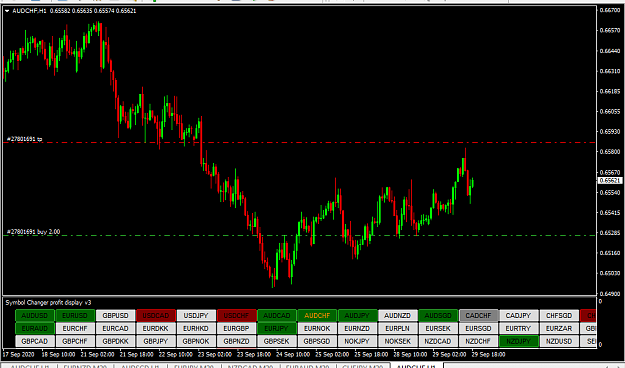This screenshot has width=625, height=368.
Task: Click the EURNOK pair button
Action: (x=317, y=329)
